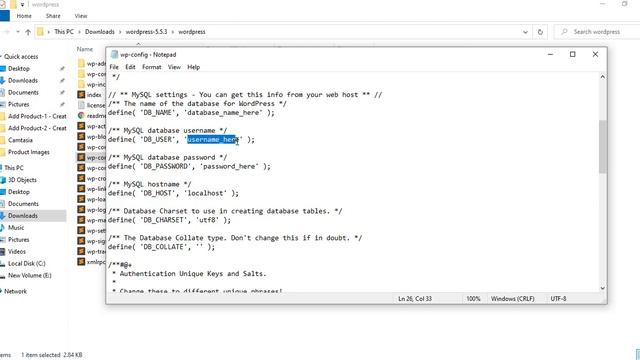Open the Notepad File menu

click(114, 67)
